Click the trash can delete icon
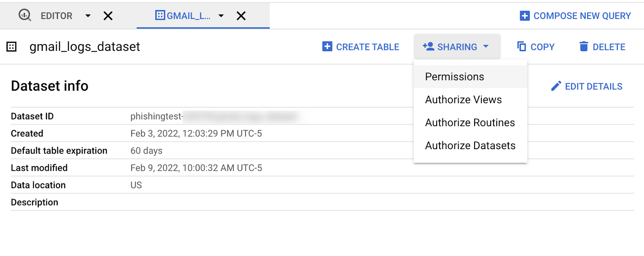644x256 pixels. click(584, 46)
